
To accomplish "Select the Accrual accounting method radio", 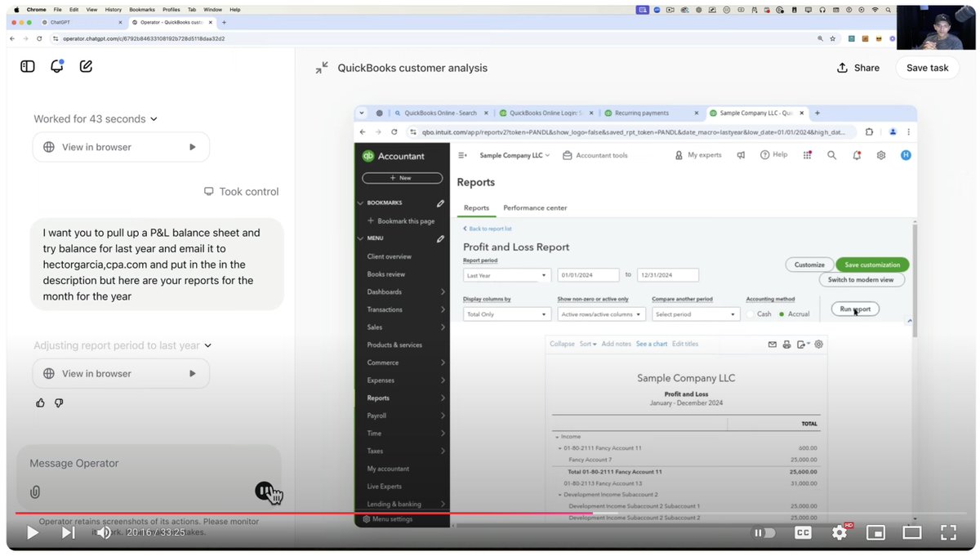I will (782, 314).
